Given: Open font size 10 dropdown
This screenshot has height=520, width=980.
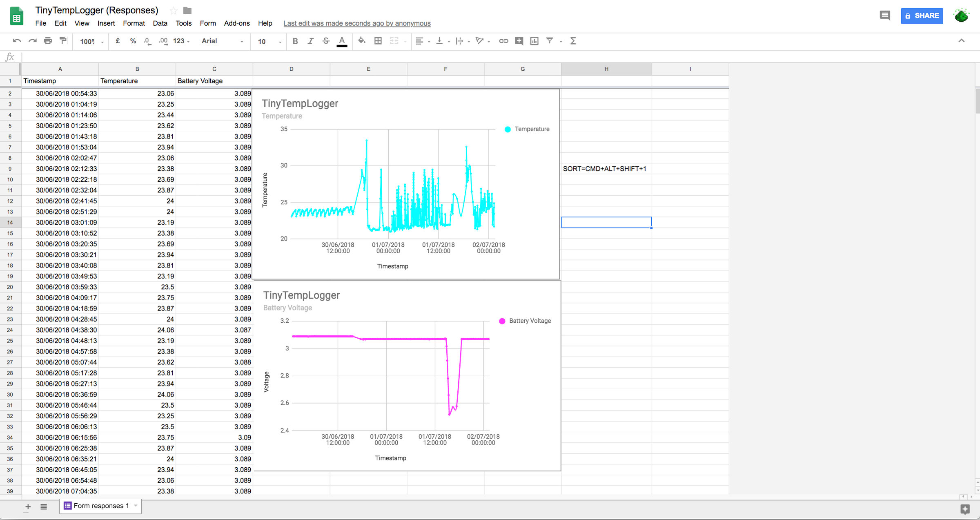Looking at the screenshot, I should [269, 41].
